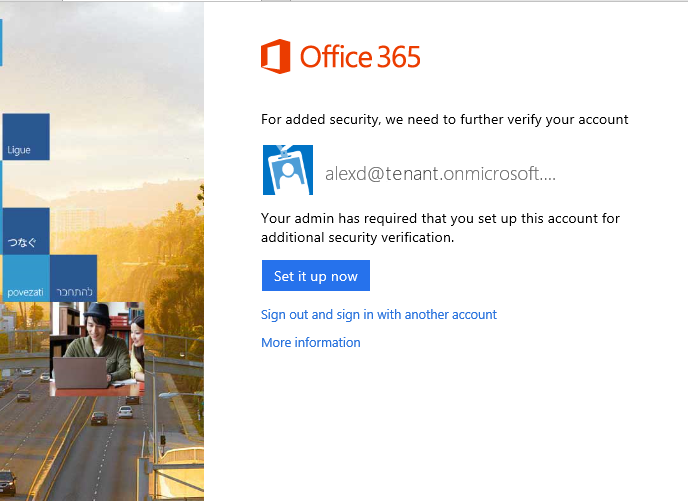The image size is (688, 501).
Task: Click the man with laptop photo tile
Action: (97, 348)
